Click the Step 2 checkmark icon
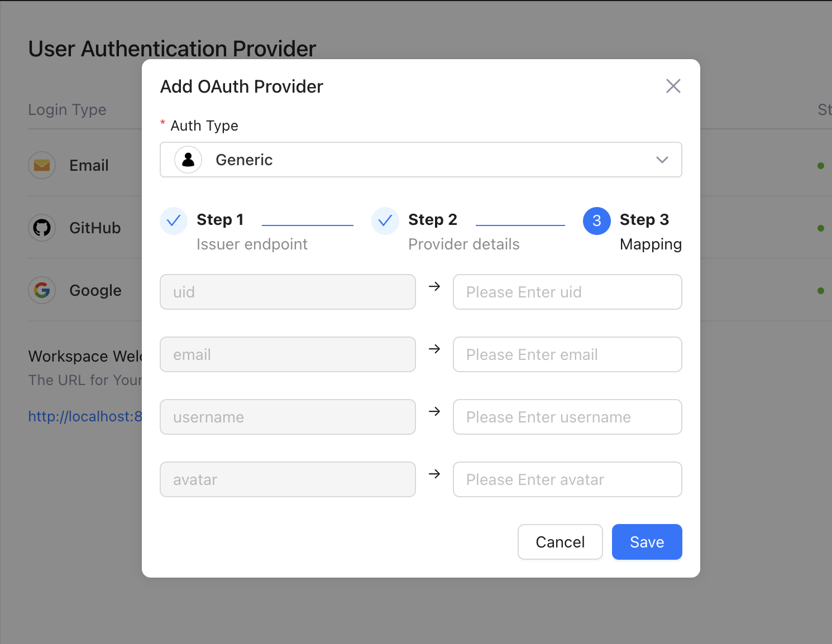 (385, 221)
